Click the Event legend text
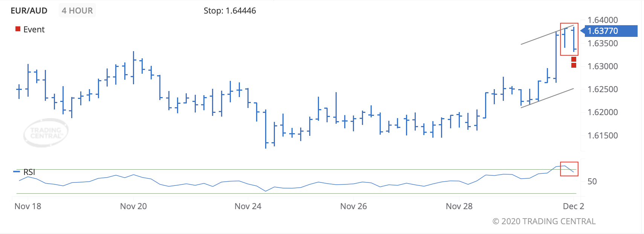Viewport: 644px width, 234px height. pos(34,29)
